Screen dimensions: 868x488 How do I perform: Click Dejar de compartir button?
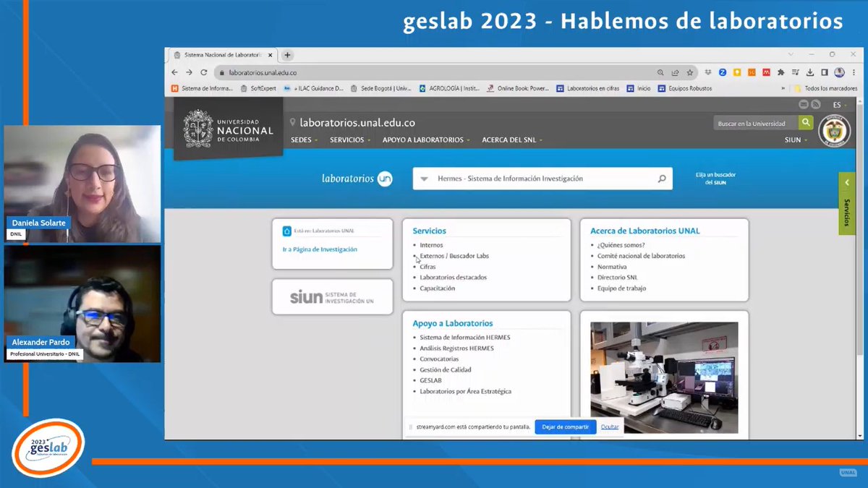[566, 427]
